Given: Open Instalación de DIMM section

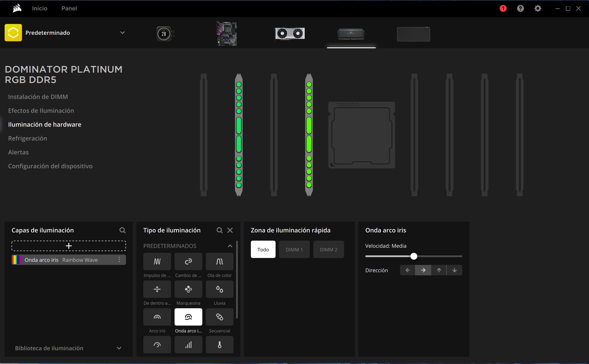Looking at the screenshot, I should (x=38, y=97).
